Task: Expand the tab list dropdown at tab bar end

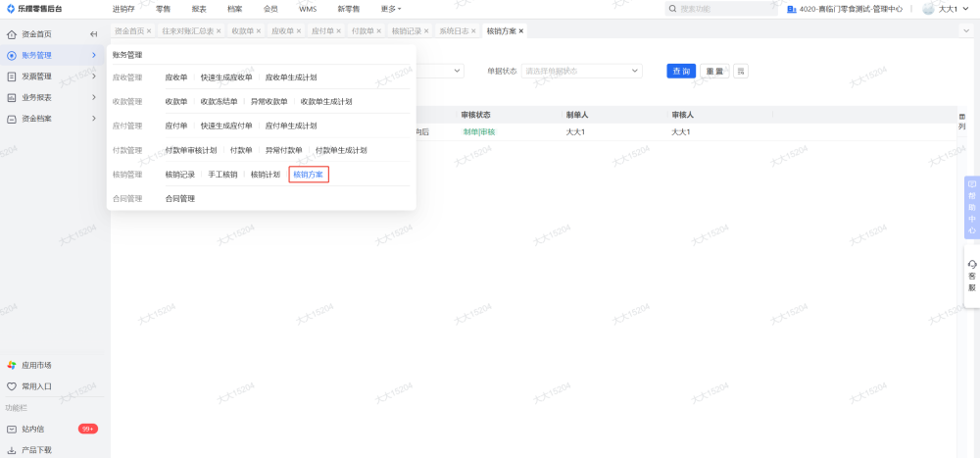Action: [966, 30]
